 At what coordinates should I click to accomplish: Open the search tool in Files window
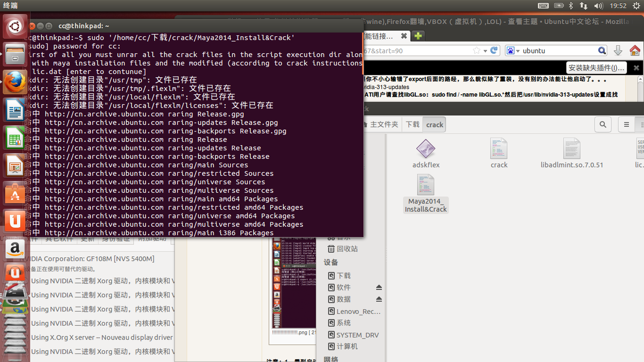coord(603,124)
